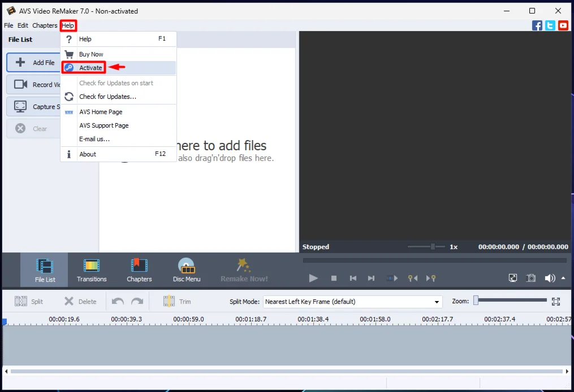Click the YouTube icon in the header
This screenshot has width=574, height=392.
click(563, 25)
